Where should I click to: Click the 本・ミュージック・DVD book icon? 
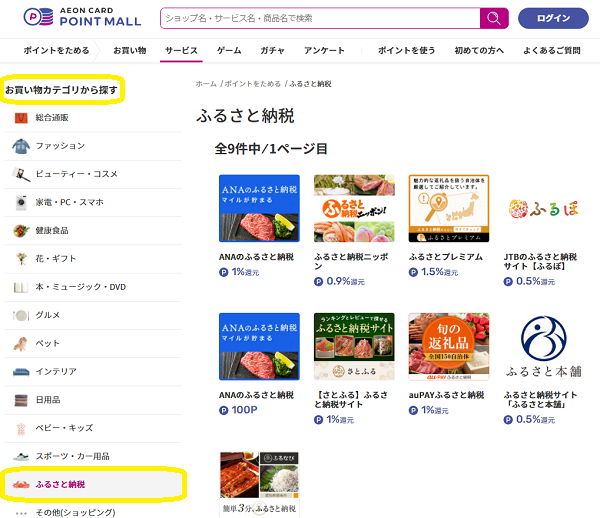tap(21, 287)
